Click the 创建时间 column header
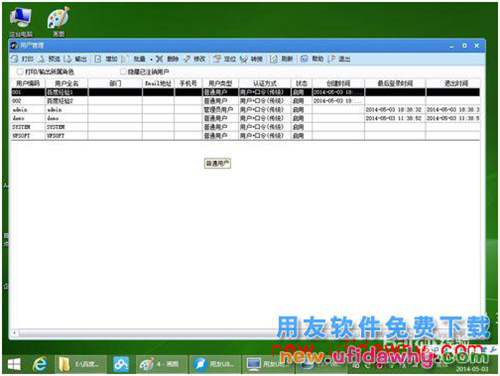Screen dimensions: 500x376 (x=338, y=83)
